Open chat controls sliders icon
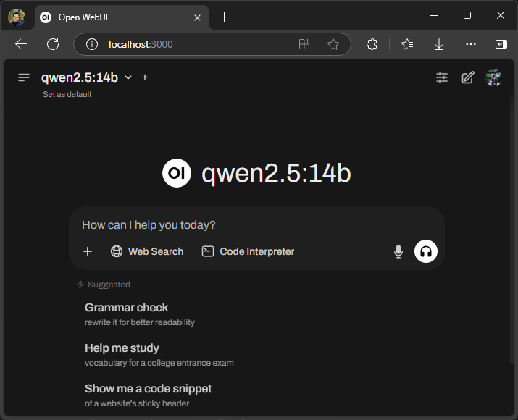The image size is (518, 420). coord(442,77)
